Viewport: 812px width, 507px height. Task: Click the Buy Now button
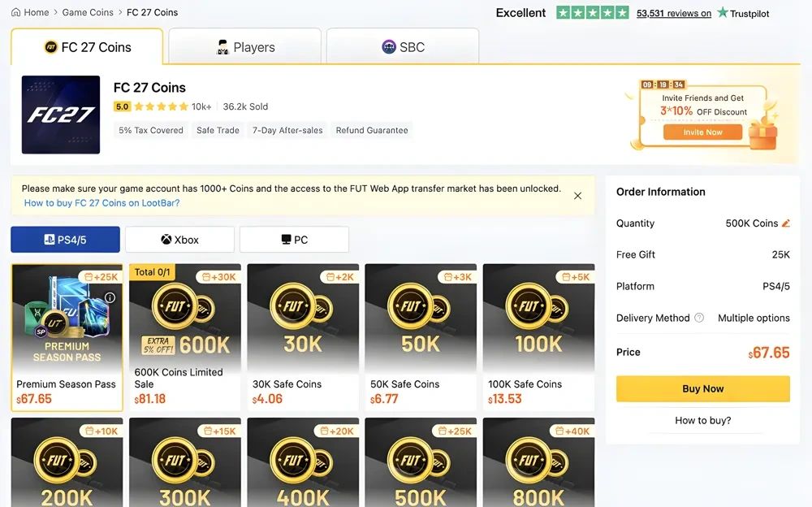[x=702, y=389]
